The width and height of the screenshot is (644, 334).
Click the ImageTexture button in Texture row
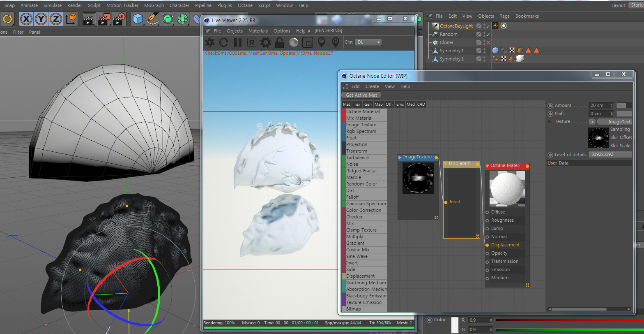[616, 122]
